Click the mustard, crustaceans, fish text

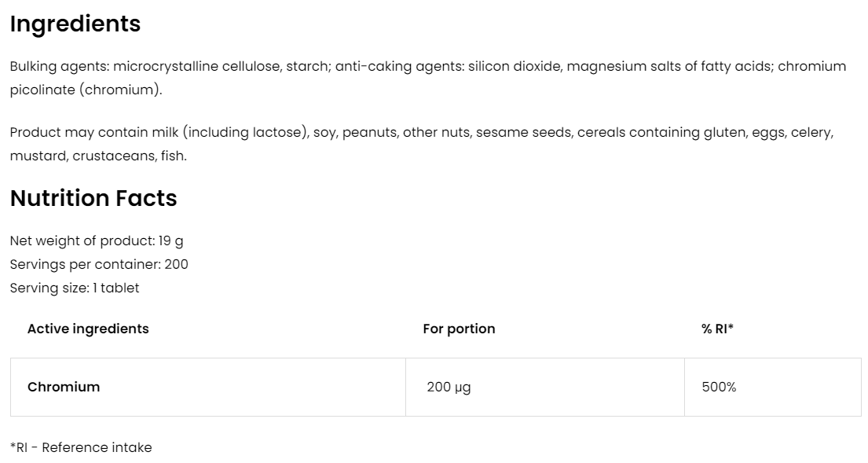pyautogui.click(x=98, y=156)
